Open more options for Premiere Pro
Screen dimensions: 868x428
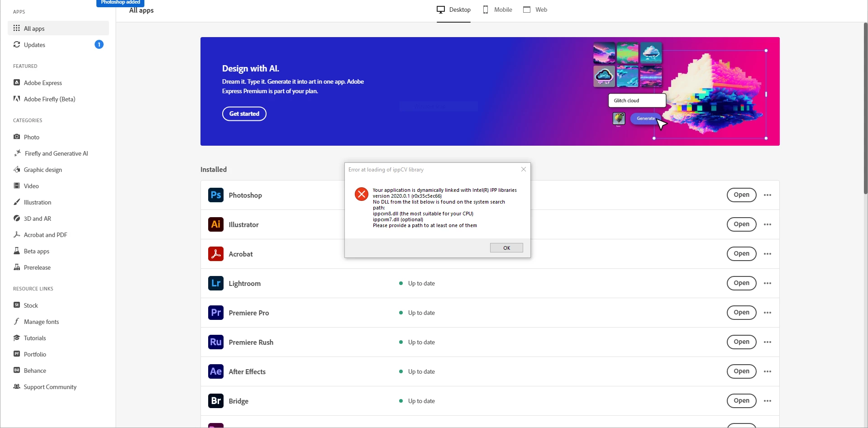pyautogui.click(x=768, y=313)
